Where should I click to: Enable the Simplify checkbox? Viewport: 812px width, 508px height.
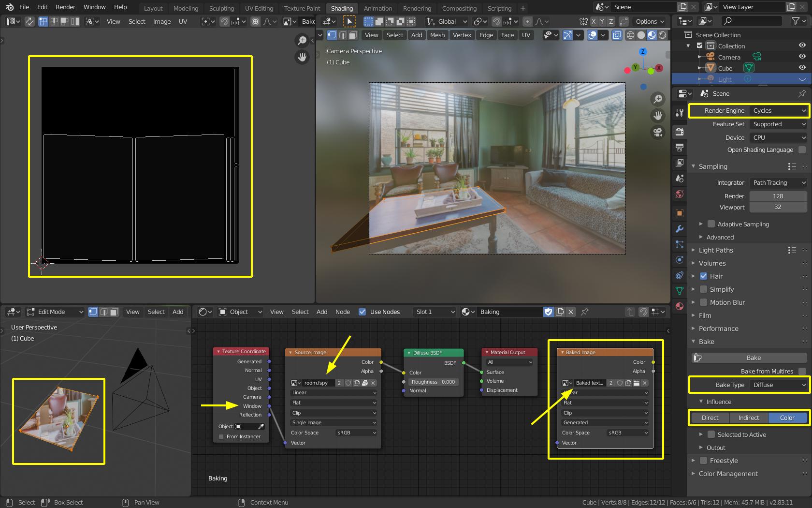(703, 289)
